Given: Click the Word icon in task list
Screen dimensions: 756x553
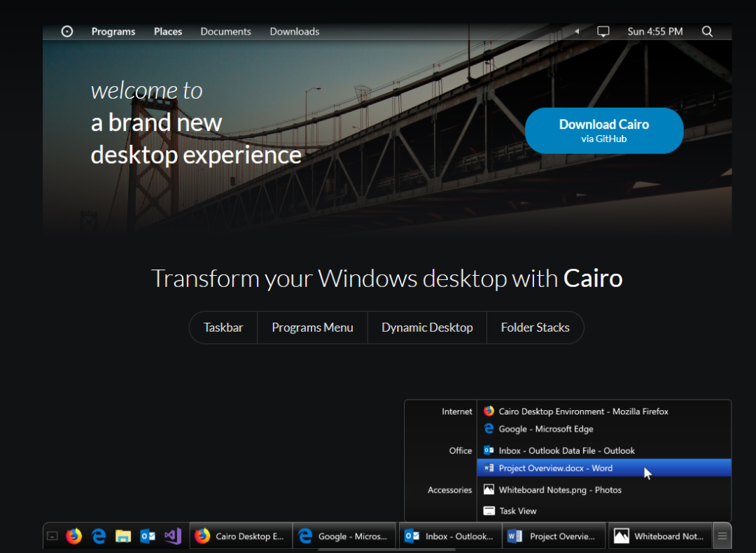Looking at the screenshot, I should [489, 468].
